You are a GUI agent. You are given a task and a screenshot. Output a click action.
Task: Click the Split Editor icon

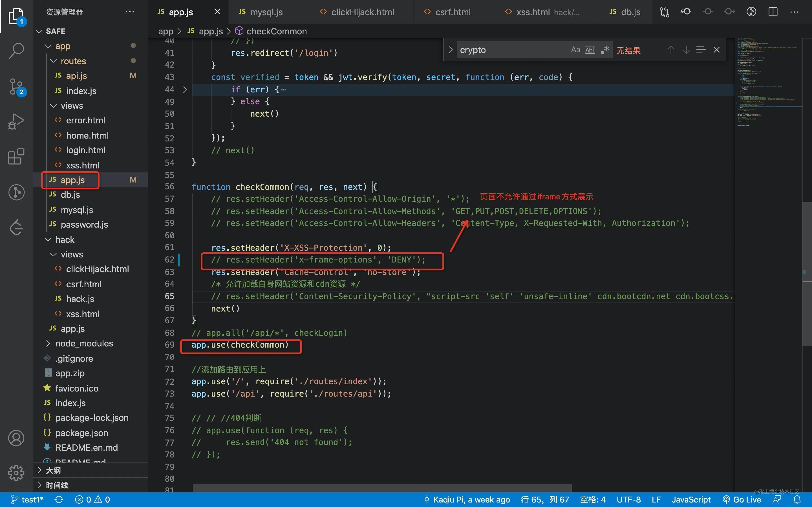tap(773, 12)
